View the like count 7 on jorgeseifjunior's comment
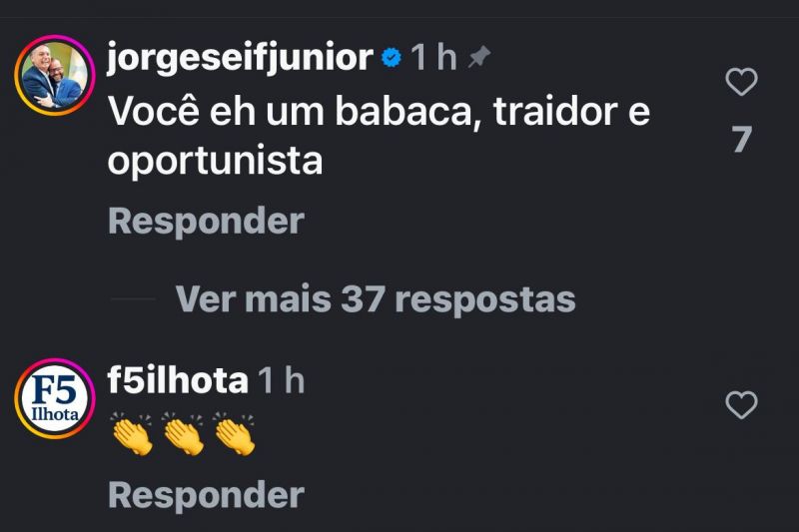The width and height of the screenshot is (799, 532). coord(740,140)
